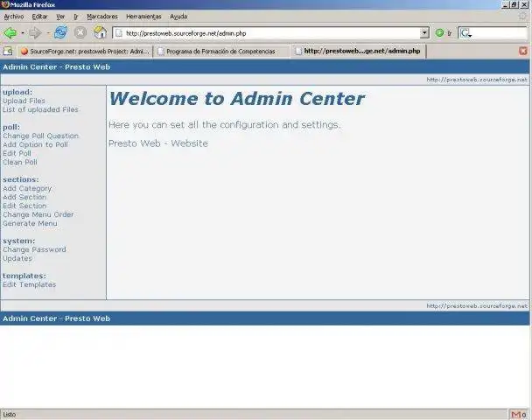Screen dimensions: 532x420
Task: Click Add Option to Poll link
Action: [35, 145]
